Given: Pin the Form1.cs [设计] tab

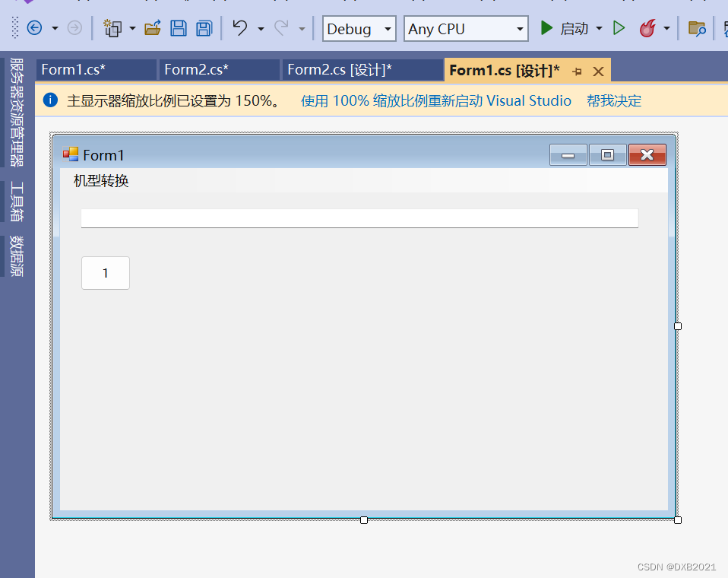Looking at the screenshot, I should (577, 71).
